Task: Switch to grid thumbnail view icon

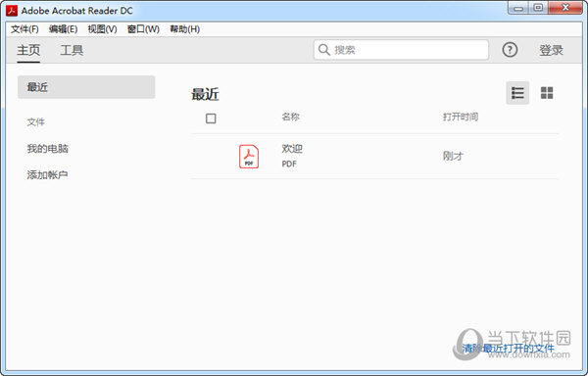Action: tap(547, 93)
